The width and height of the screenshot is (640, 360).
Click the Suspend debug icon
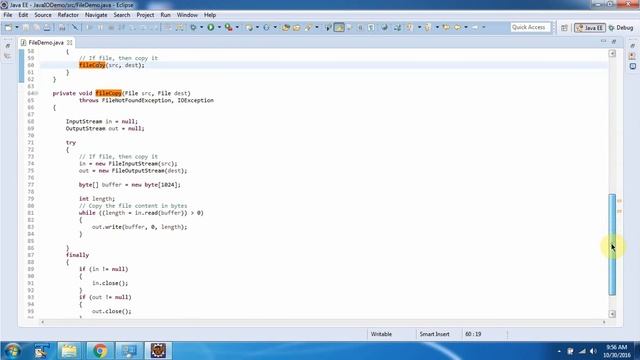click(x=100, y=27)
